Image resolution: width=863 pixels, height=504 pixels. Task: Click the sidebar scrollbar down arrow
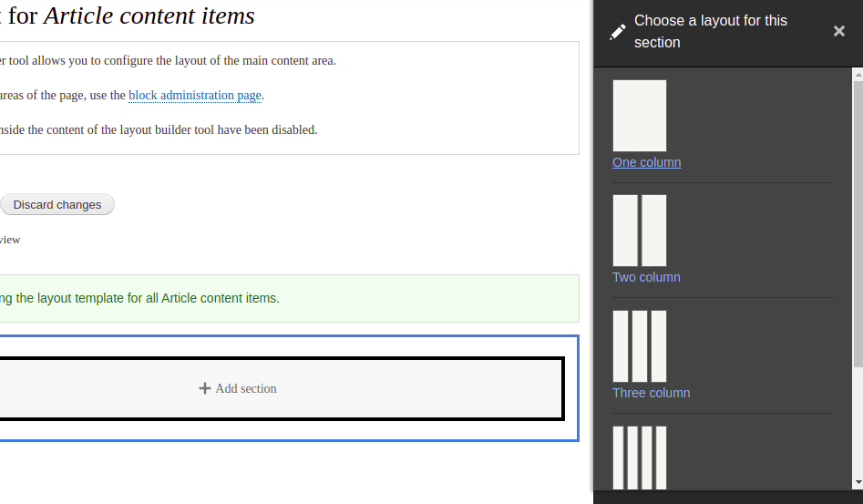tap(858, 482)
